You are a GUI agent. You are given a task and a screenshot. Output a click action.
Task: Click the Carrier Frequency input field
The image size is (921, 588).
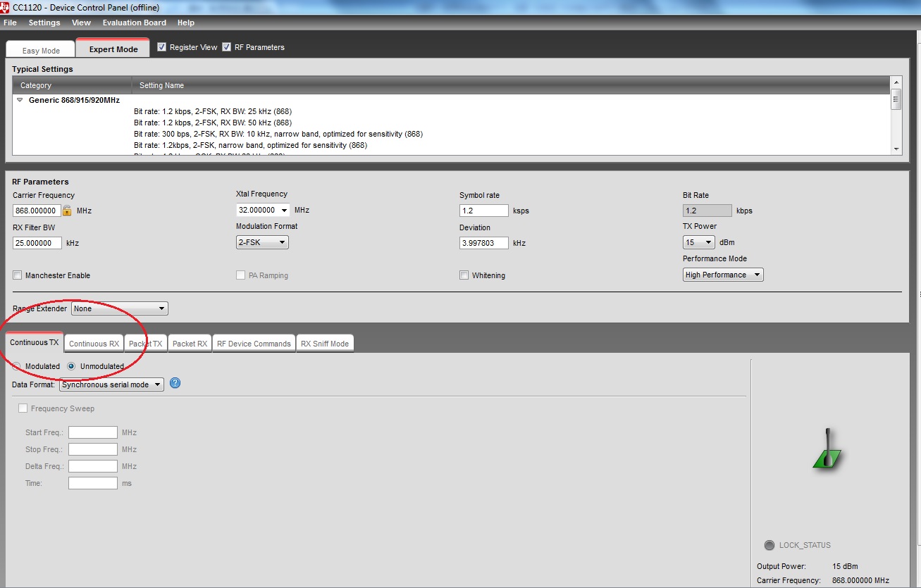click(x=37, y=211)
